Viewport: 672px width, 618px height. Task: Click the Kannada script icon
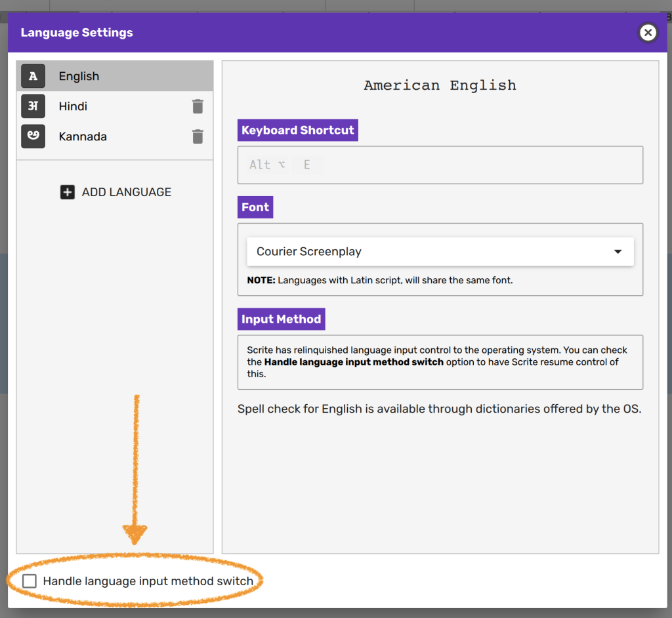(x=33, y=136)
